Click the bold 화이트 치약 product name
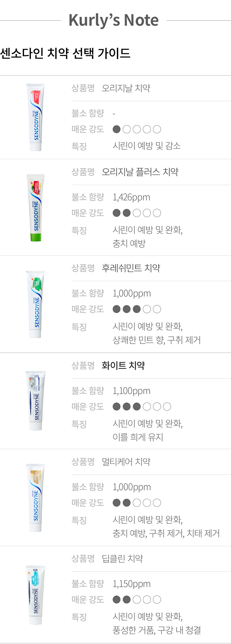 pyautogui.click(x=123, y=365)
